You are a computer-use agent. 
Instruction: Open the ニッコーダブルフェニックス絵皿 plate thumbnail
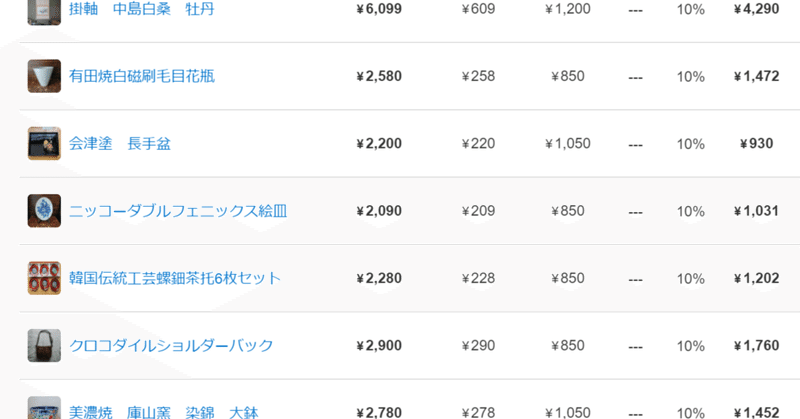point(44,211)
